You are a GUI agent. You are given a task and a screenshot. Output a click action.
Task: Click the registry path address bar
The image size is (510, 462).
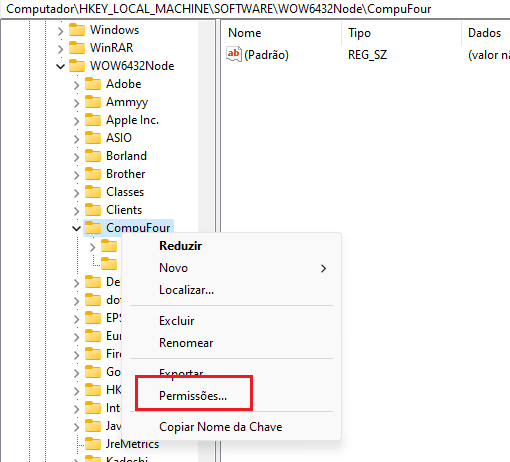(255, 9)
